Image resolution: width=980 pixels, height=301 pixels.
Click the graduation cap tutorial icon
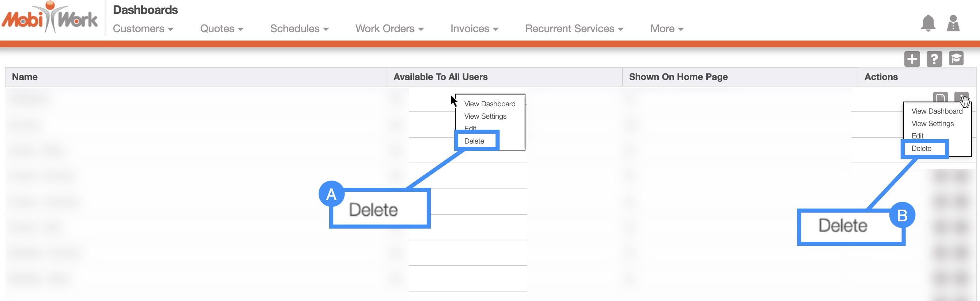coord(956,58)
